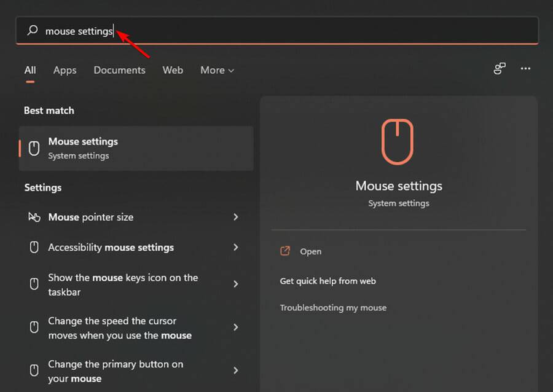The height and width of the screenshot is (392, 553).
Task: Click the Mouse settings mouse icon
Action: coord(33,148)
